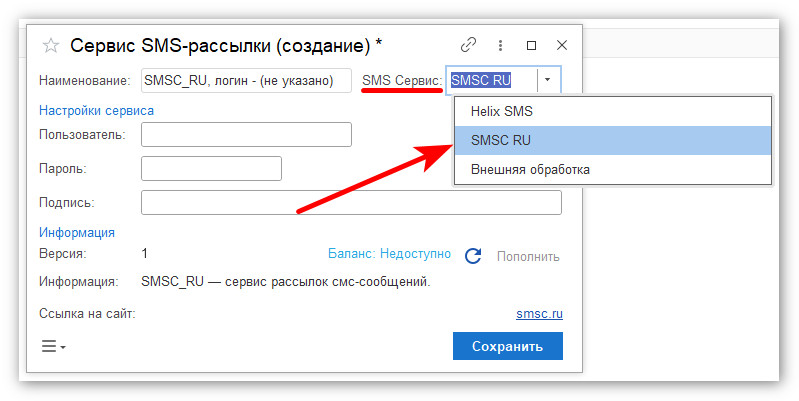Choose SMSC RU in dropdown list
Viewport: 799px width, 401px height.
click(x=613, y=140)
